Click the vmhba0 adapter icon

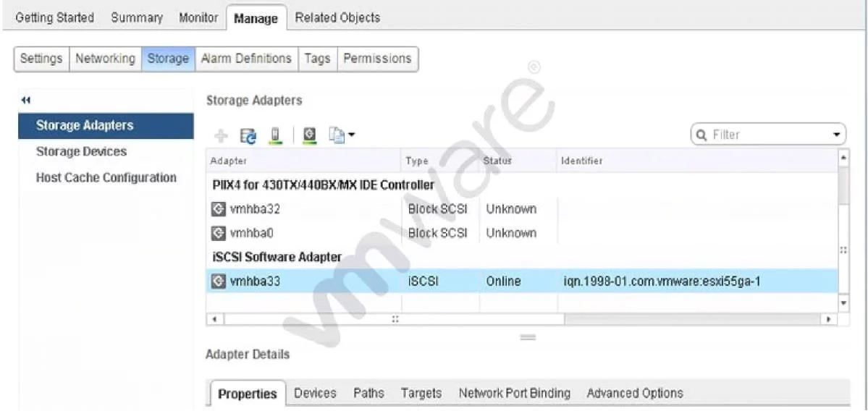pos(218,233)
